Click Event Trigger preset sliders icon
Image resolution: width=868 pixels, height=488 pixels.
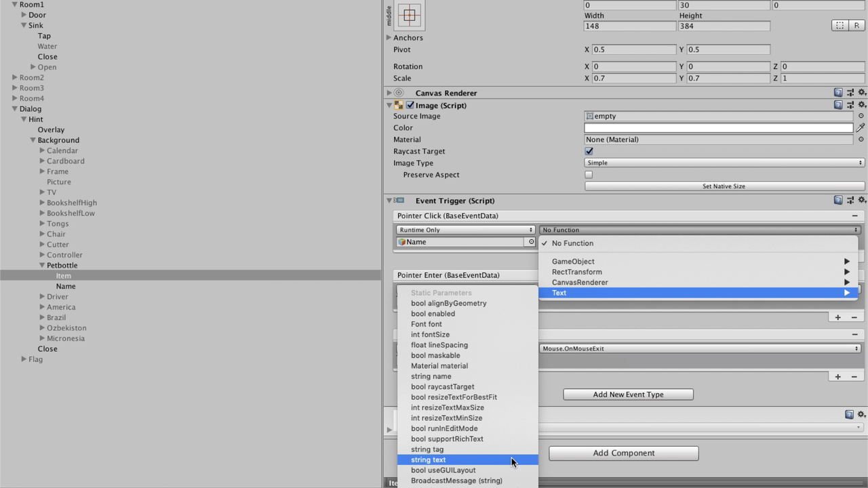click(850, 201)
